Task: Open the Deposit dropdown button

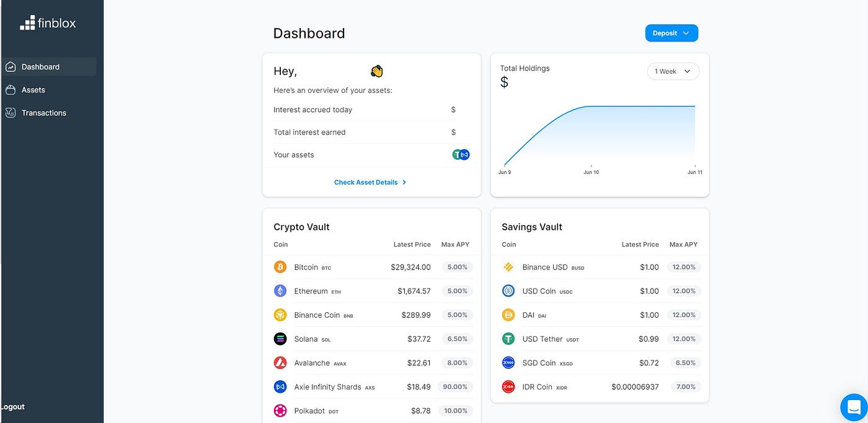Action: [x=671, y=33]
